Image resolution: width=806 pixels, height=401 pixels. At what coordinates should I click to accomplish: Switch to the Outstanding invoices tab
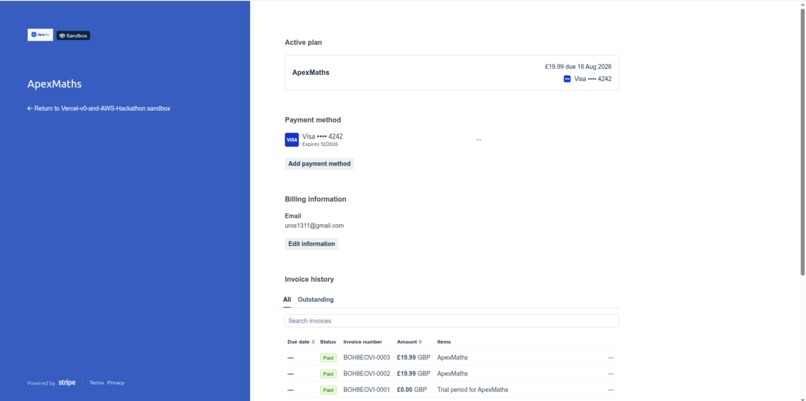tap(316, 299)
